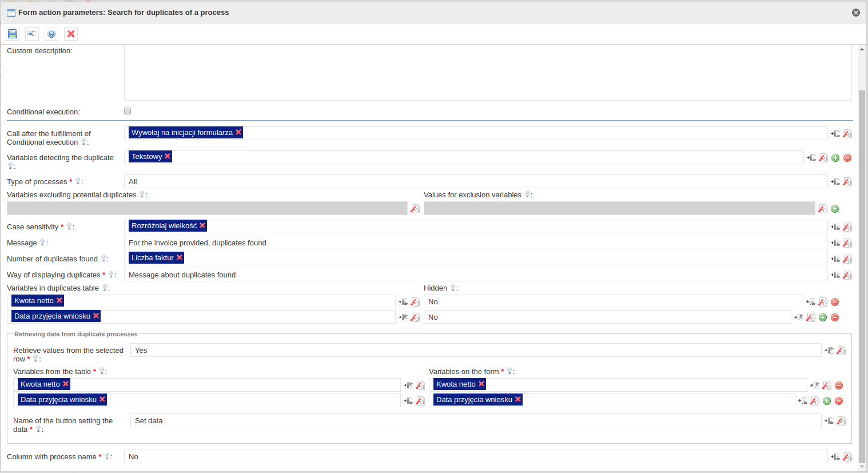Remove the 'Liczba faktur' tag

pyautogui.click(x=180, y=257)
